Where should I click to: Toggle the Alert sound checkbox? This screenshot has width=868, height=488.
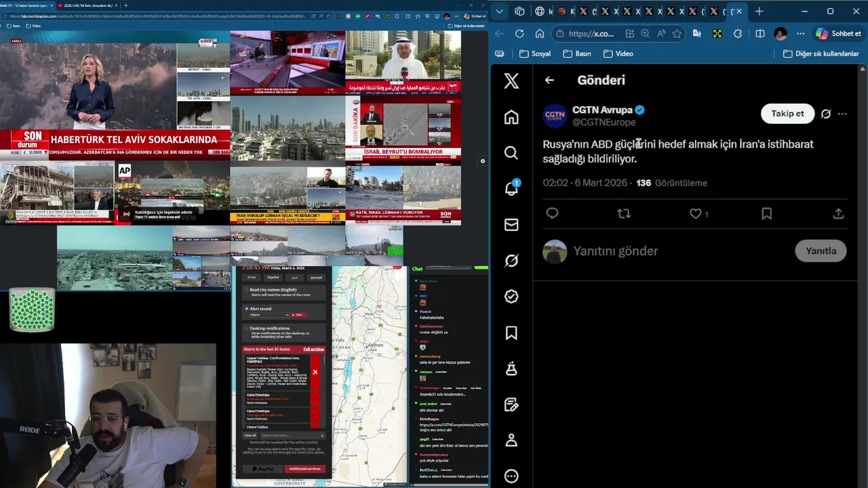click(x=246, y=309)
